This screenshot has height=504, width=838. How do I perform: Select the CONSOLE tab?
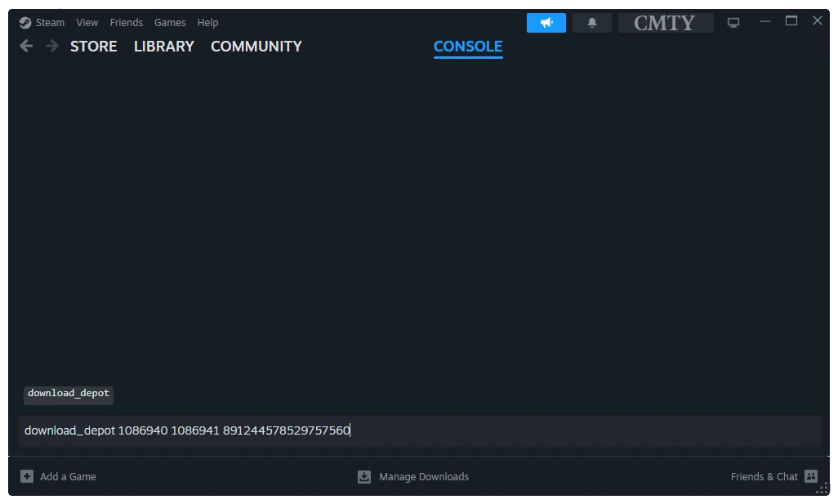[x=468, y=47]
